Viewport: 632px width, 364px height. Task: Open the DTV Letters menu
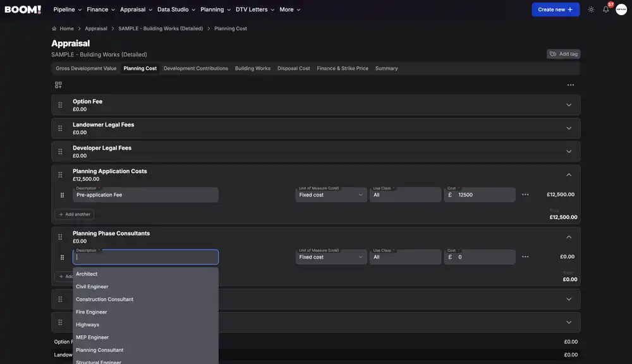coord(255,9)
